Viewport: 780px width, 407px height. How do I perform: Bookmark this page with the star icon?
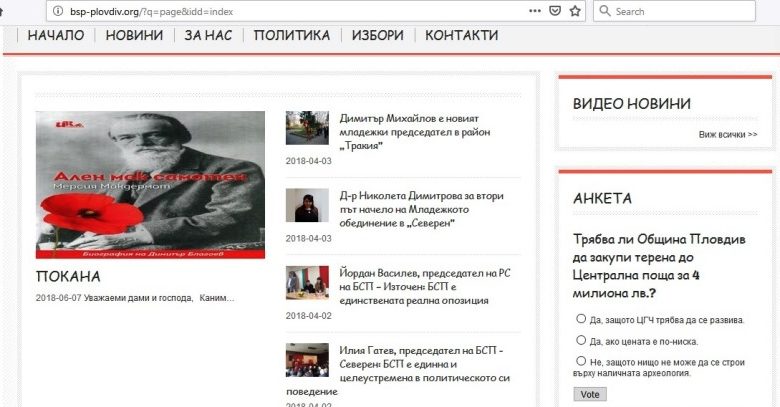point(575,11)
